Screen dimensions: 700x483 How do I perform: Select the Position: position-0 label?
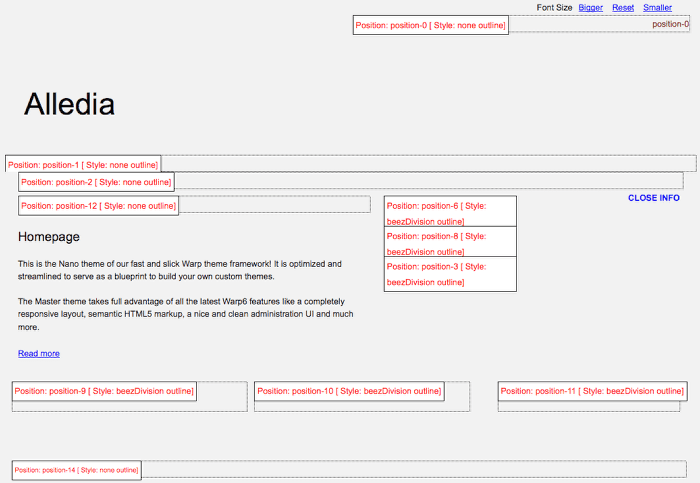coord(431,25)
